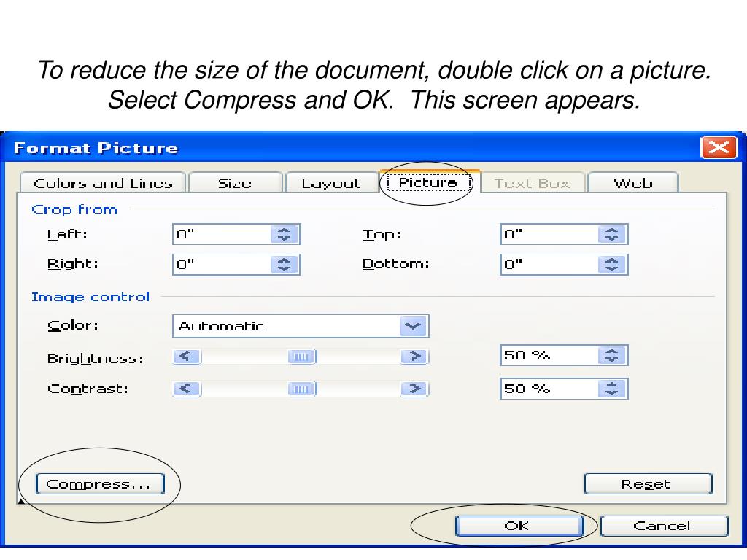
Task: Click the Compress... button
Action: tap(100, 484)
